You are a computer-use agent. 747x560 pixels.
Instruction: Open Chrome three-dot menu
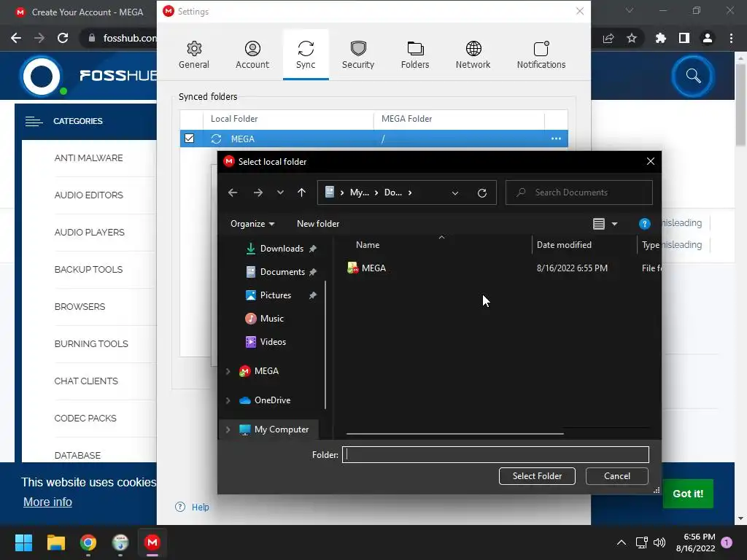[x=731, y=38]
